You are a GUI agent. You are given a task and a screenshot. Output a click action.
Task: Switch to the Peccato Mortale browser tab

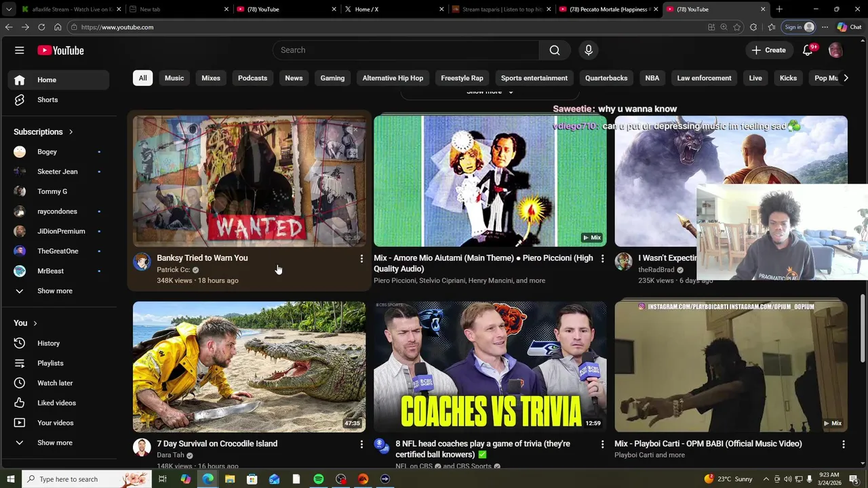[607, 9]
